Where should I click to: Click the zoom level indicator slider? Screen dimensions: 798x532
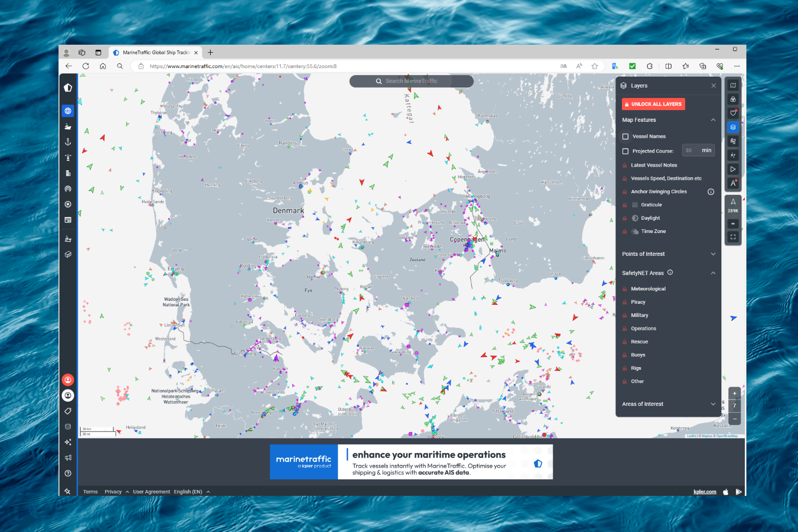point(734,405)
